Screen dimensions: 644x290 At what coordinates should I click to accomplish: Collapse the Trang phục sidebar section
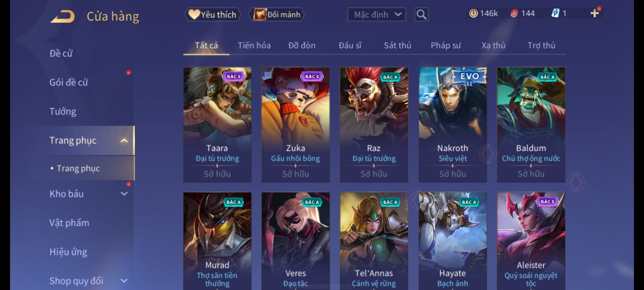point(124,140)
